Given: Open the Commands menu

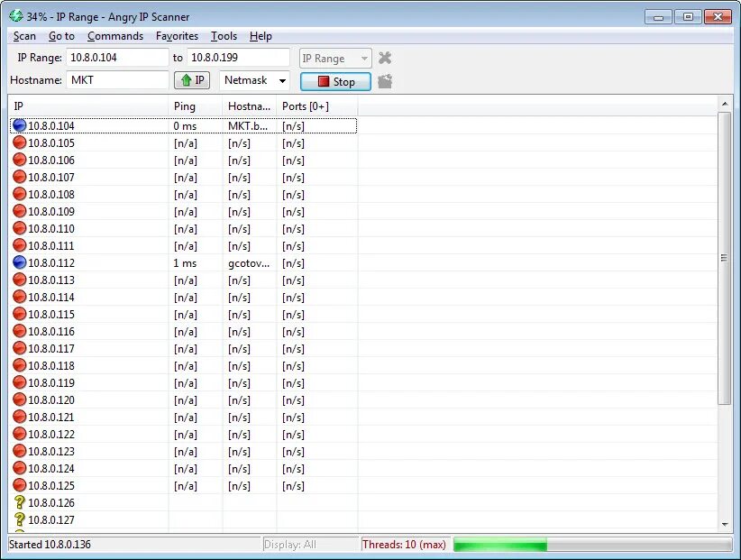Looking at the screenshot, I should tap(115, 36).
